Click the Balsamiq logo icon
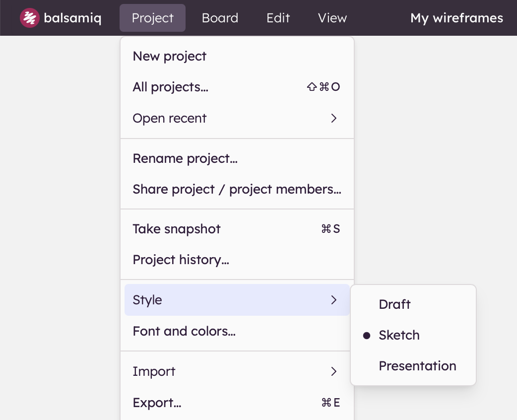 coord(30,18)
